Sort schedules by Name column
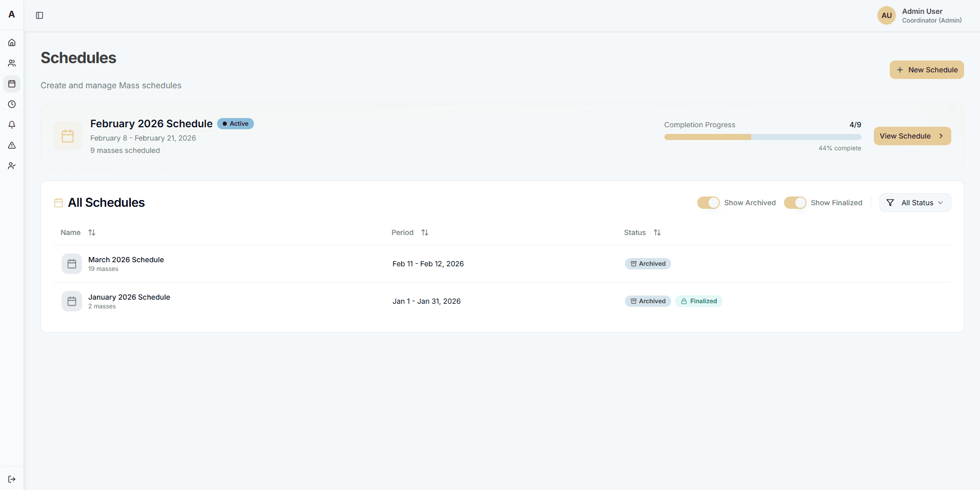Image resolution: width=980 pixels, height=490 pixels. [91, 232]
